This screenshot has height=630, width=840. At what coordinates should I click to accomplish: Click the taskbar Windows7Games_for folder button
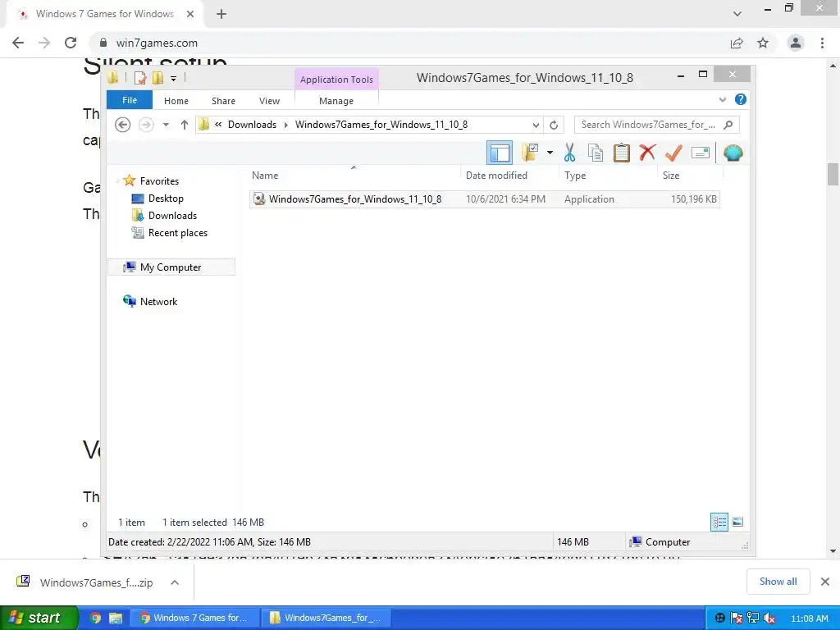click(x=326, y=618)
